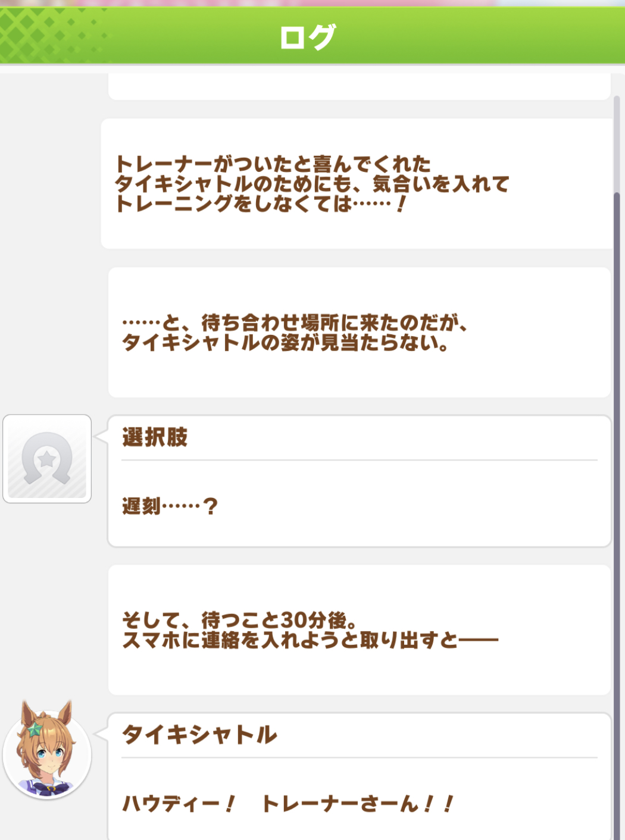
Task: Click the トレーナーさーん！！ dialogue text
Action: point(357,804)
